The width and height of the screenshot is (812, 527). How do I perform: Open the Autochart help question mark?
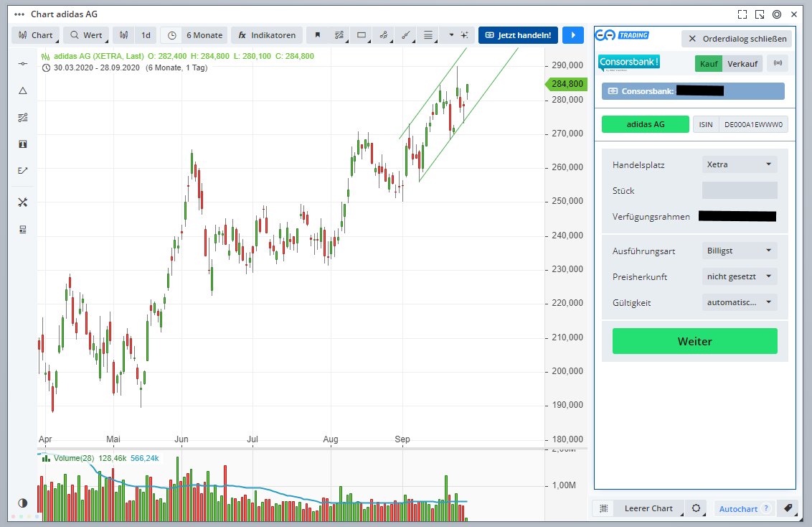766,508
